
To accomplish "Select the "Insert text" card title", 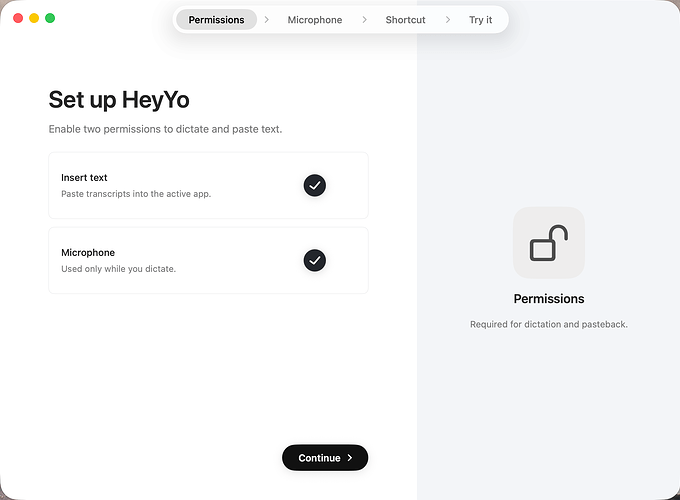I will pos(84,177).
